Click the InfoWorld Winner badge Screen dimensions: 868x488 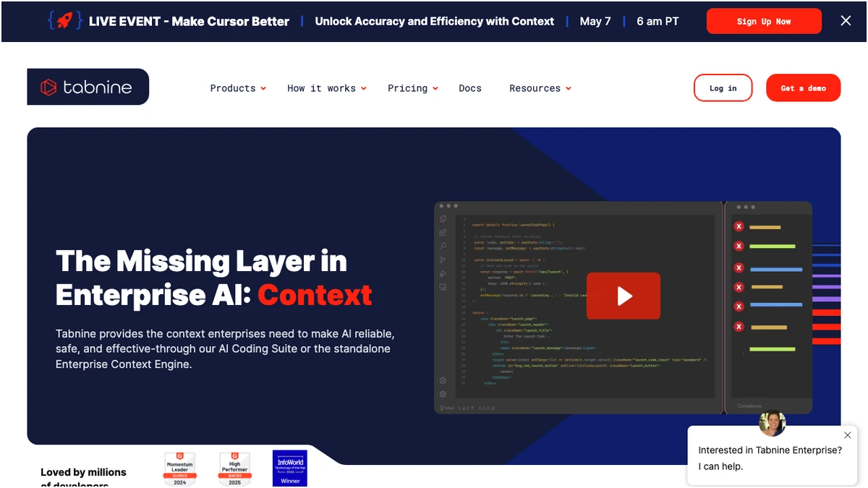pyautogui.click(x=290, y=468)
